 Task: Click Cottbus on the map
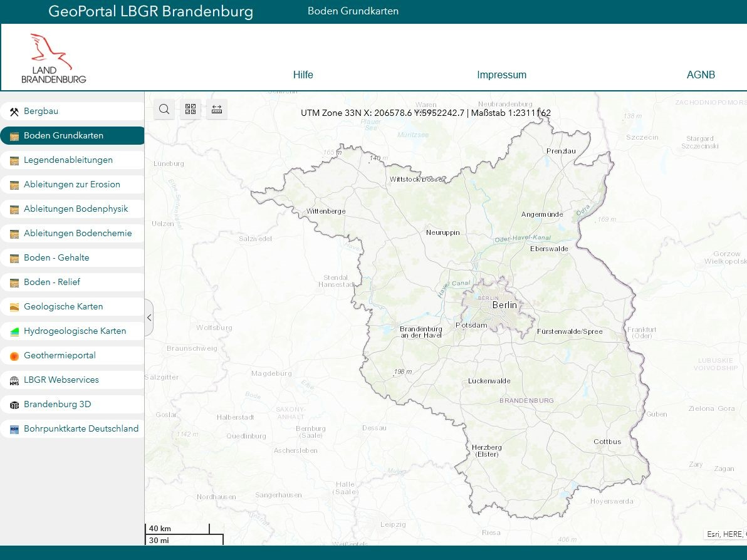coord(607,442)
